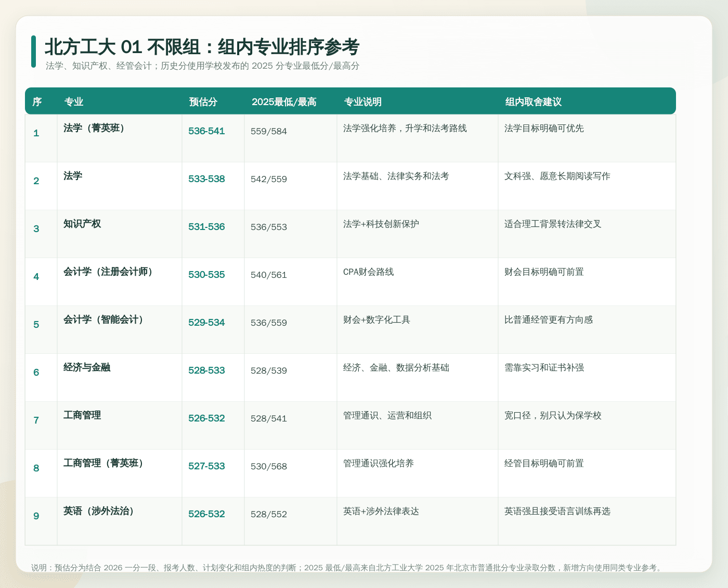Click the footnote beginning 说明：预估分
The image size is (728, 588).
[347, 568]
